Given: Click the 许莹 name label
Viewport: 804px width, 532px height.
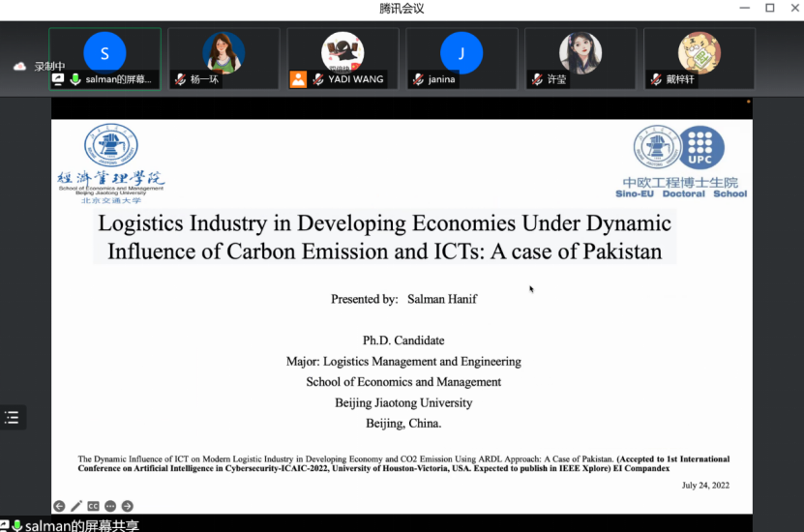Looking at the screenshot, I should [556, 79].
